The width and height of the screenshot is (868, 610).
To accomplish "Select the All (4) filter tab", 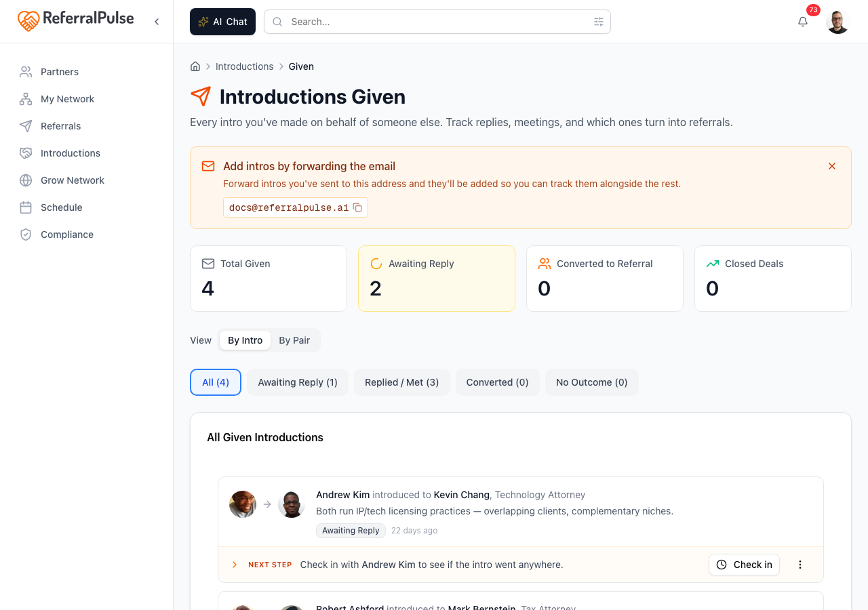I will (x=216, y=382).
